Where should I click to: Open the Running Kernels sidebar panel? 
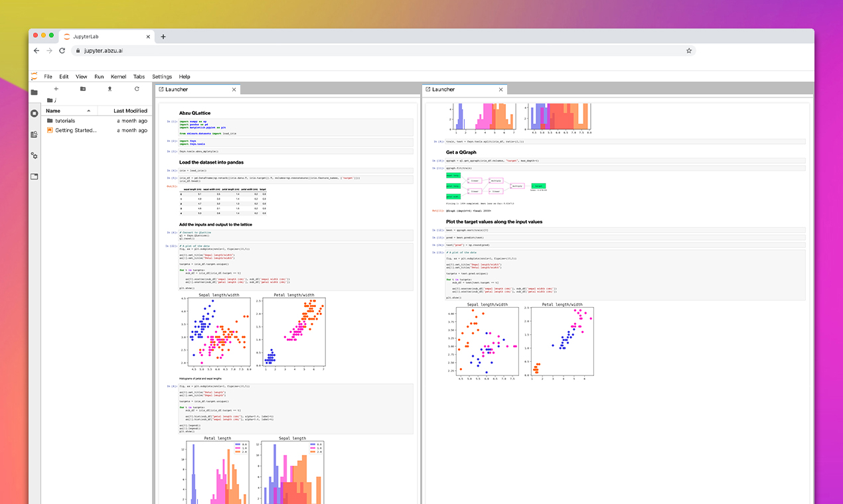tap(34, 113)
